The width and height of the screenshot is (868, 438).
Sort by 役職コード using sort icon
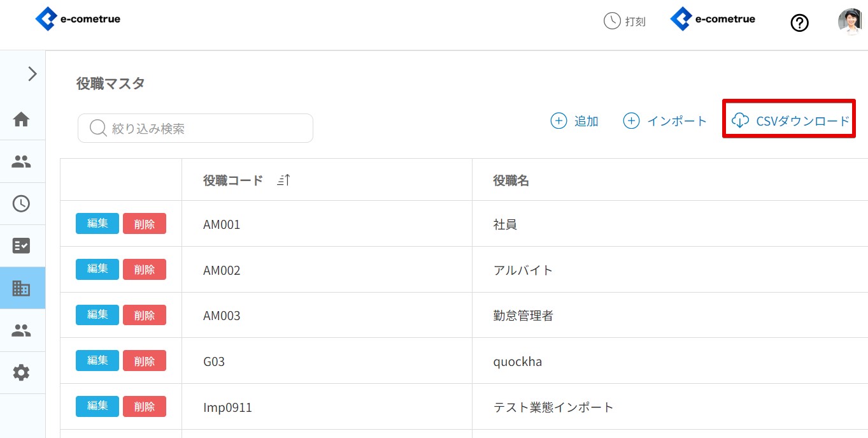pos(283,180)
